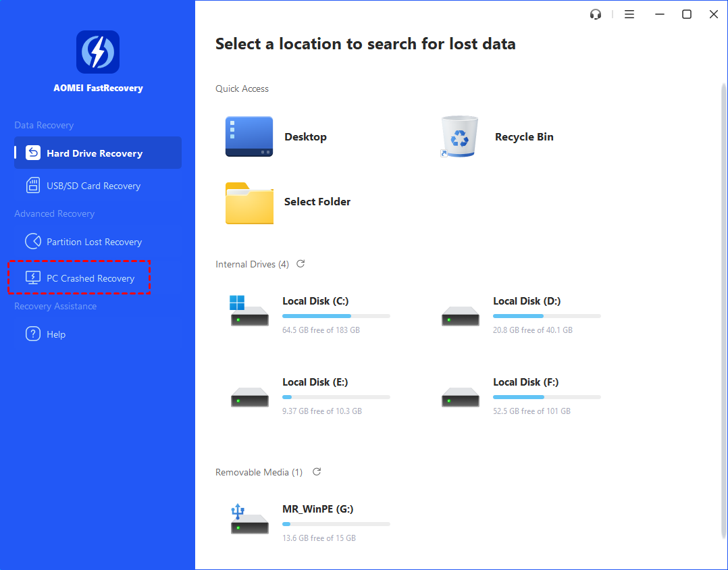The height and width of the screenshot is (570, 728).
Task: Open USB/SD Card Recovery via its card icon
Action: pos(33,185)
